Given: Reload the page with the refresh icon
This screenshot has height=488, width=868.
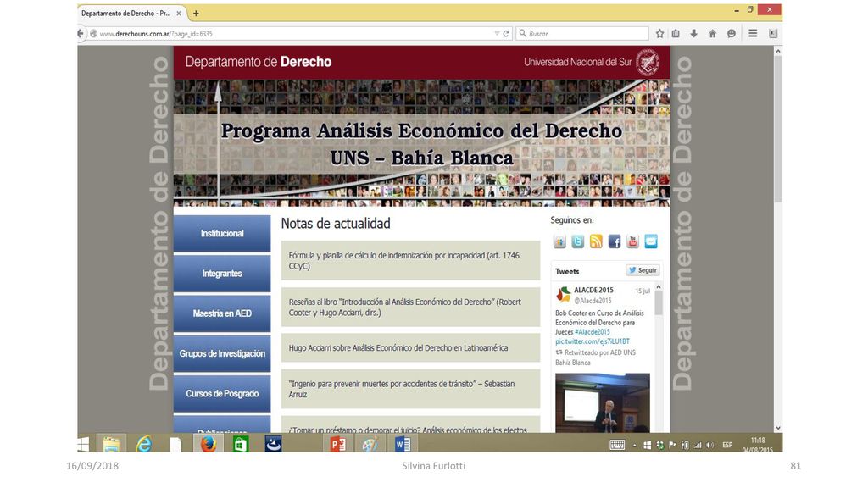Looking at the screenshot, I should [506, 34].
